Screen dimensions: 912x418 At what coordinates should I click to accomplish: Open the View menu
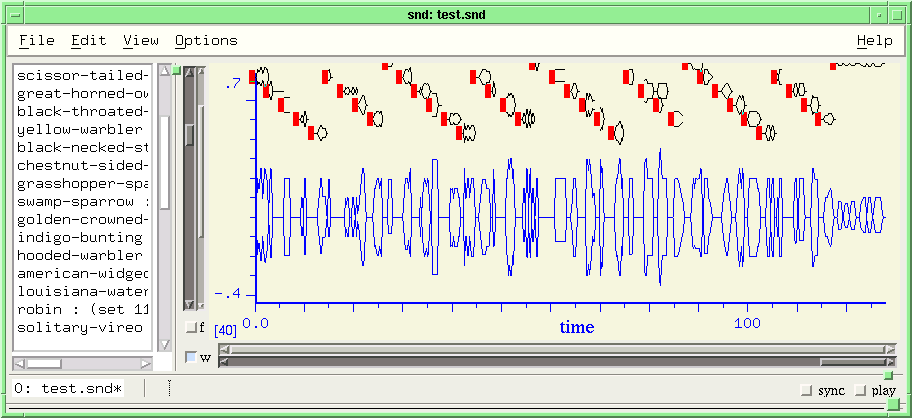click(x=141, y=41)
